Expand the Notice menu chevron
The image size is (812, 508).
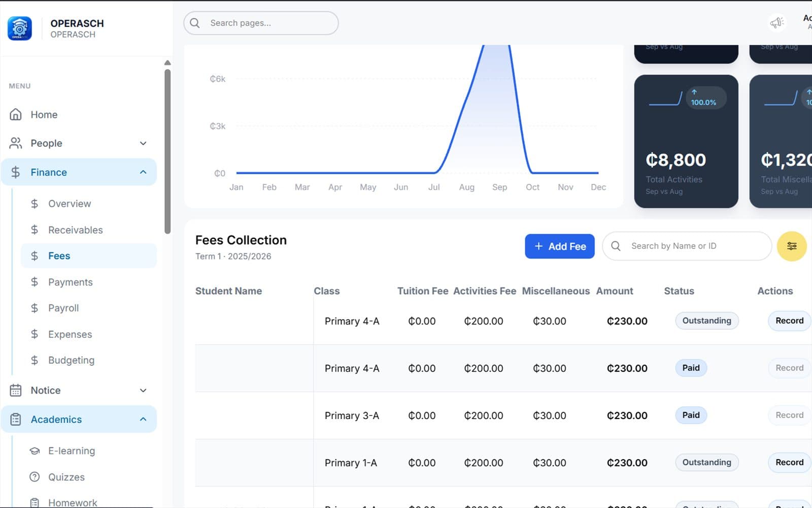pos(143,390)
